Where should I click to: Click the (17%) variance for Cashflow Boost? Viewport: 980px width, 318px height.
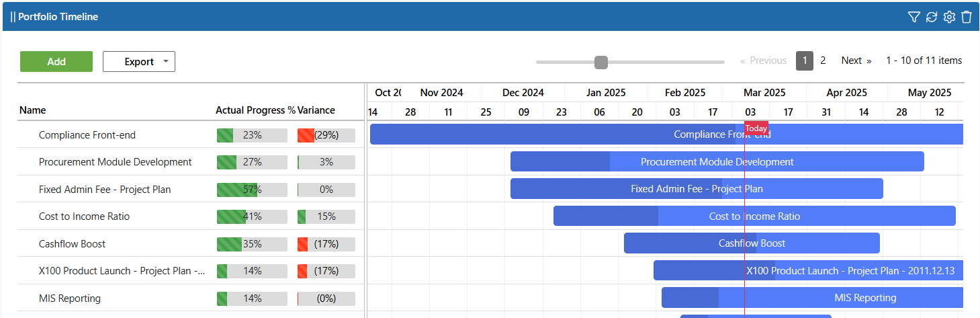point(326,244)
